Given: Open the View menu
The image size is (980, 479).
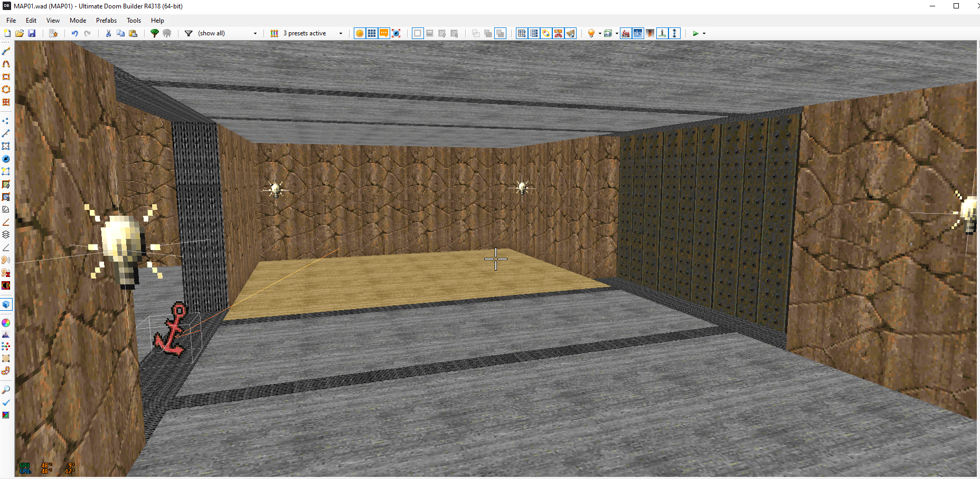Looking at the screenshot, I should tap(53, 21).
